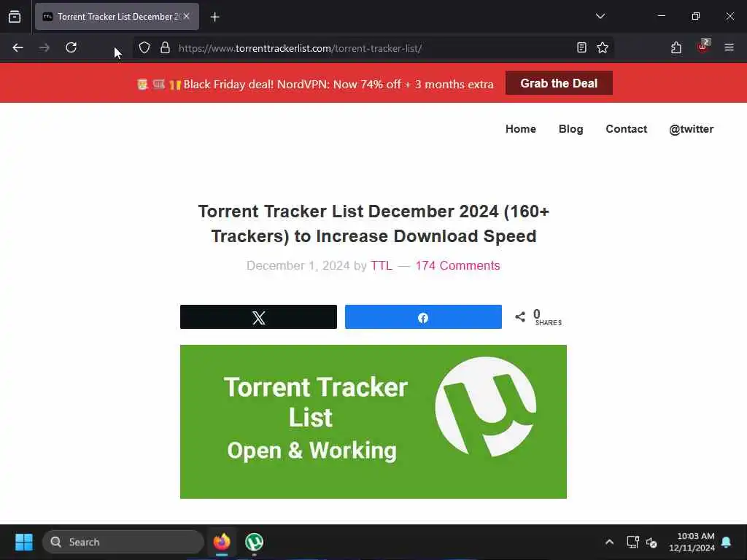Go to the Home menu item
This screenshot has height=560, width=747.
[x=521, y=129]
